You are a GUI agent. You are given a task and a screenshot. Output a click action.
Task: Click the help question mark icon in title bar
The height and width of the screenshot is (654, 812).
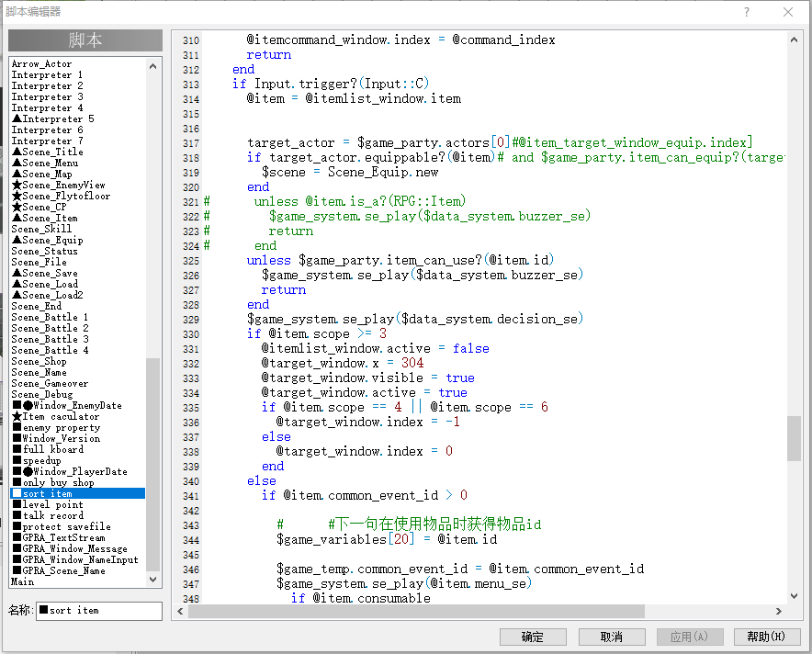point(746,12)
